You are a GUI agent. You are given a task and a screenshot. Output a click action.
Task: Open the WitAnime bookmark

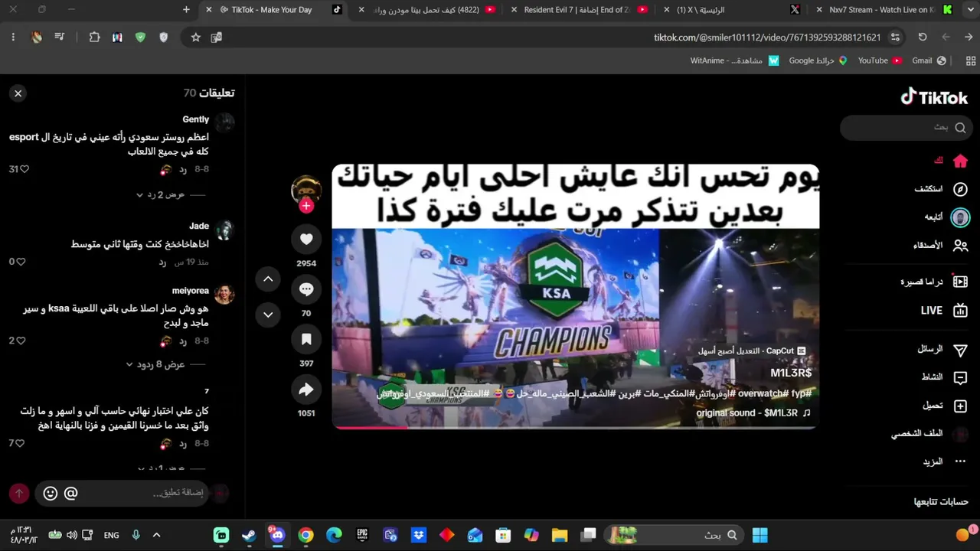point(734,60)
